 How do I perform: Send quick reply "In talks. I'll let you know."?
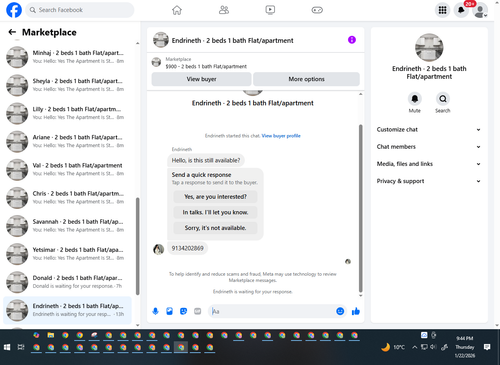tap(215, 212)
